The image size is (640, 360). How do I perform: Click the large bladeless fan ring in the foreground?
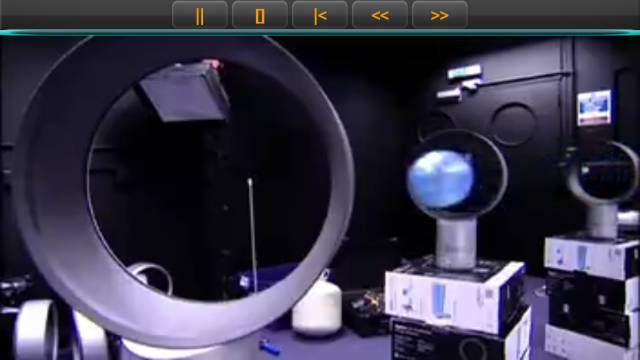184,192
